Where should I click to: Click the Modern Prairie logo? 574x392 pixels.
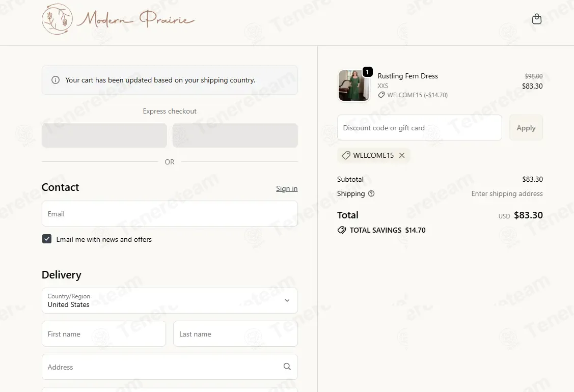(x=118, y=19)
